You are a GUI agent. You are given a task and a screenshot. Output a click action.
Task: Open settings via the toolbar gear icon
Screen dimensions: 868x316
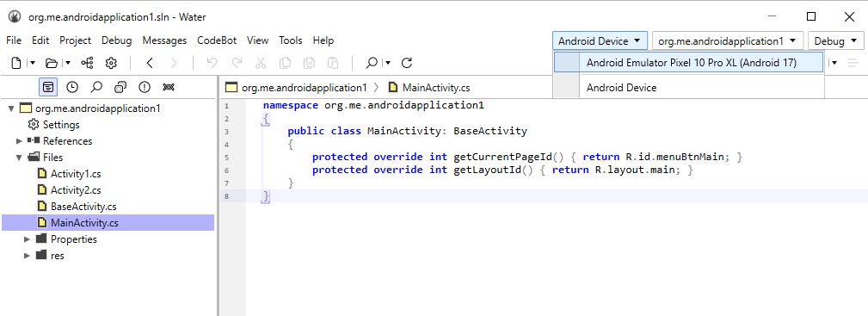(111, 63)
